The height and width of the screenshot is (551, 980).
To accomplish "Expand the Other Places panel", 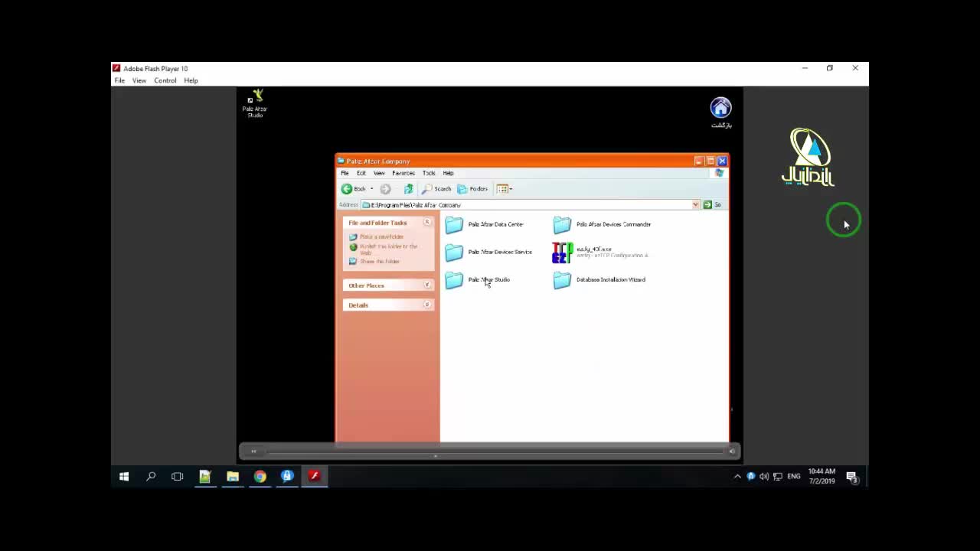I will 427,285.
